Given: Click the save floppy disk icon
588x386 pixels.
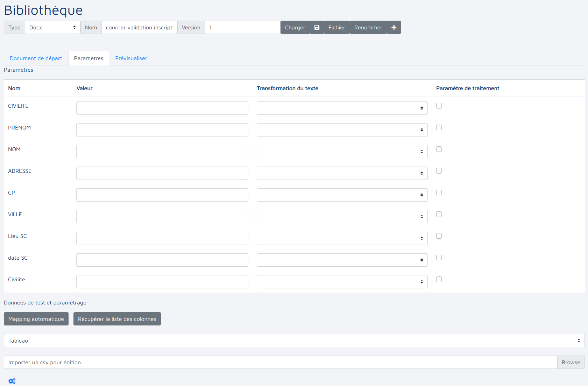Looking at the screenshot, I should coord(317,27).
